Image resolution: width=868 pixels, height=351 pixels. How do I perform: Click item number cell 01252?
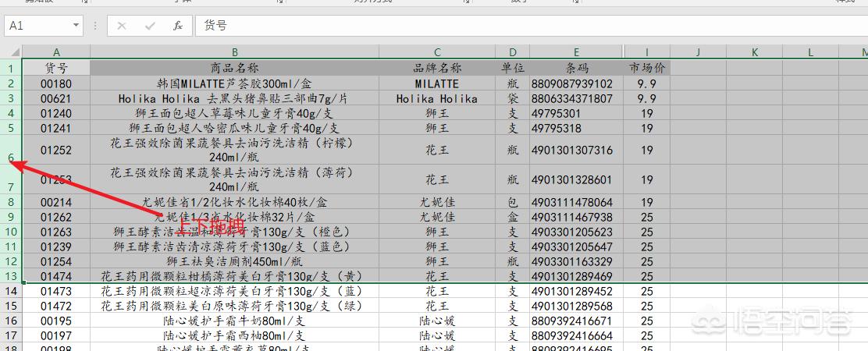point(56,151)
